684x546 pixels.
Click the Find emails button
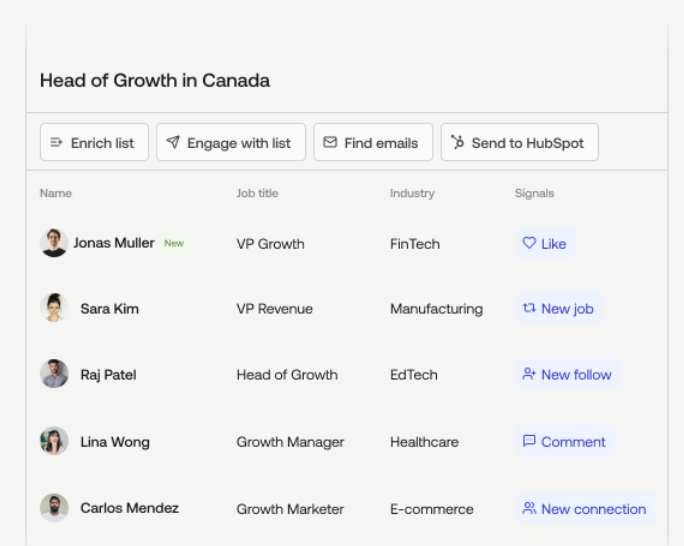[373, 142]
